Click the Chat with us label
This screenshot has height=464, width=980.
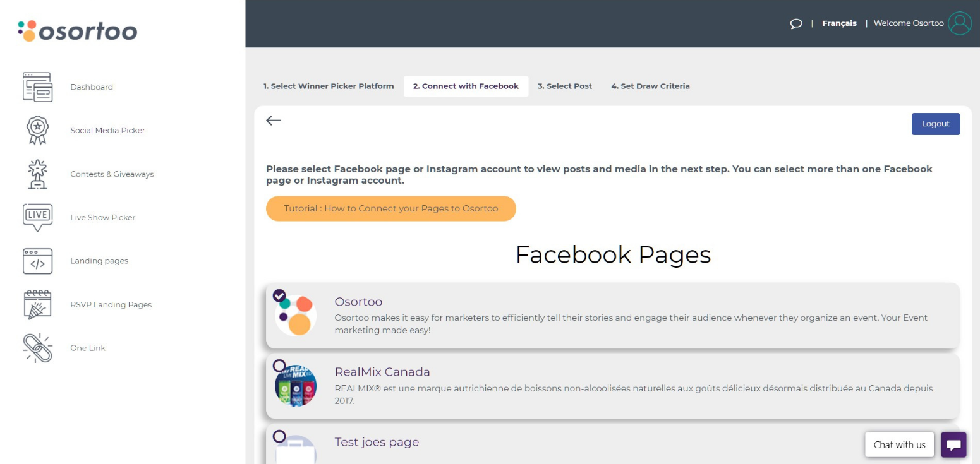[900, 444]
